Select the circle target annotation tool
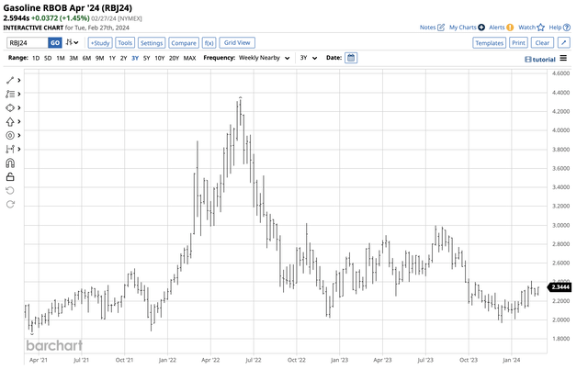Screen dimensions: 588x381 click(x=10, y=136)
